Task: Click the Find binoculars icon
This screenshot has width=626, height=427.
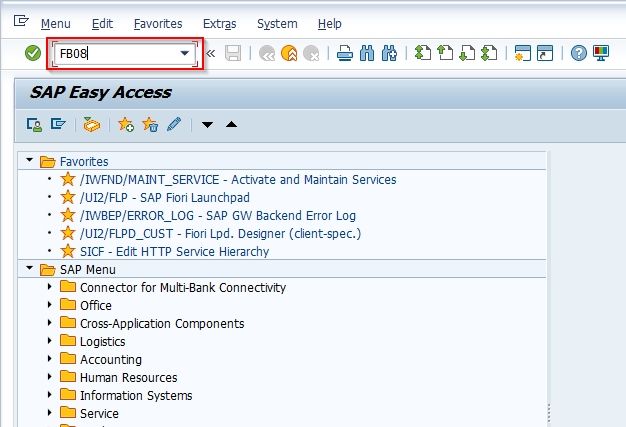Action: [367, 53]
